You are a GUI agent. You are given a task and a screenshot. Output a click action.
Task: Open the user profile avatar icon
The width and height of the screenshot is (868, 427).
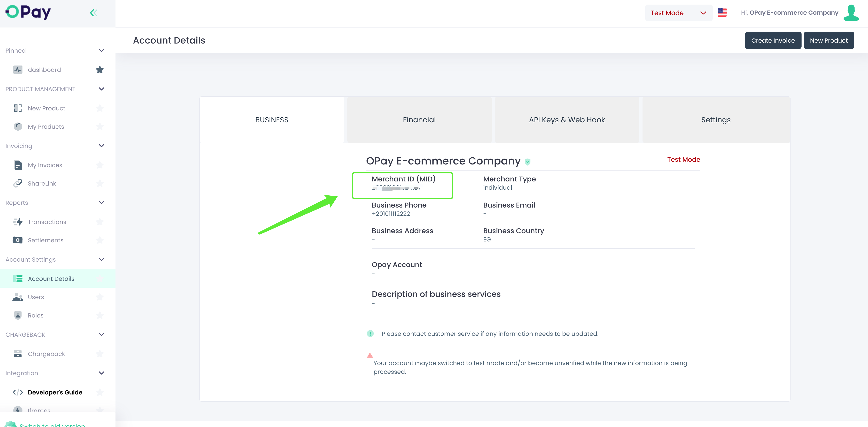click(851, 12)
